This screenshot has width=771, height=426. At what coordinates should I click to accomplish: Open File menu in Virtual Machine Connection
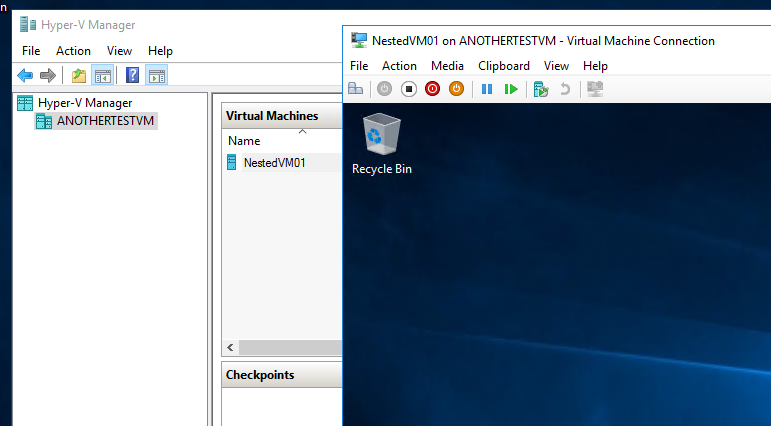click(359, 65)
